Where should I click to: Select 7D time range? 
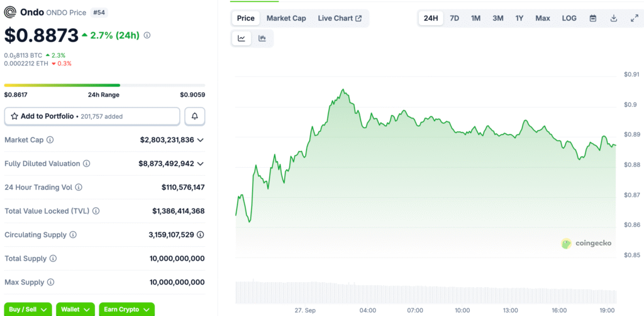(454, 18)
